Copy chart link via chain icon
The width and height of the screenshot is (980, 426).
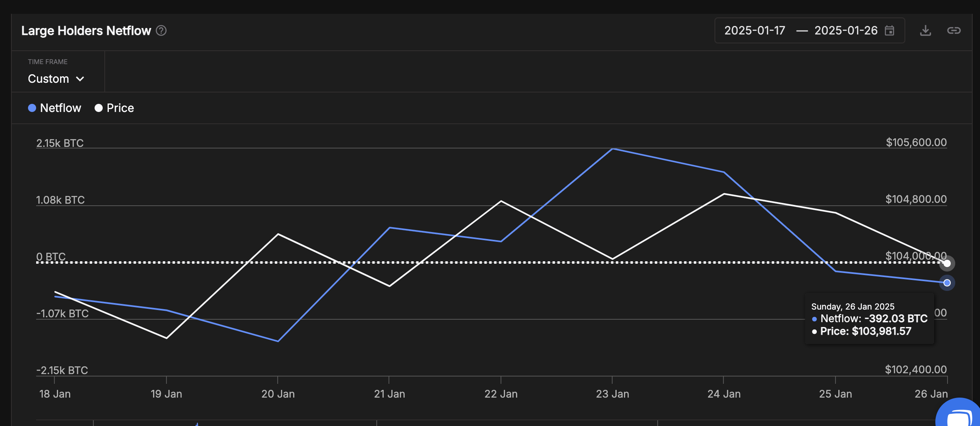pyautogui.click(x=954, y=30)
